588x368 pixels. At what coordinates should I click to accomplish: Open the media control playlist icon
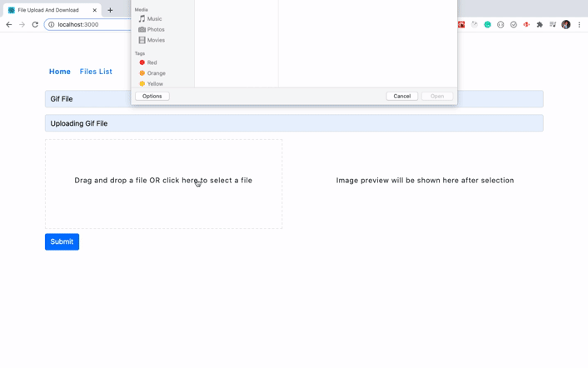[553, 25]
